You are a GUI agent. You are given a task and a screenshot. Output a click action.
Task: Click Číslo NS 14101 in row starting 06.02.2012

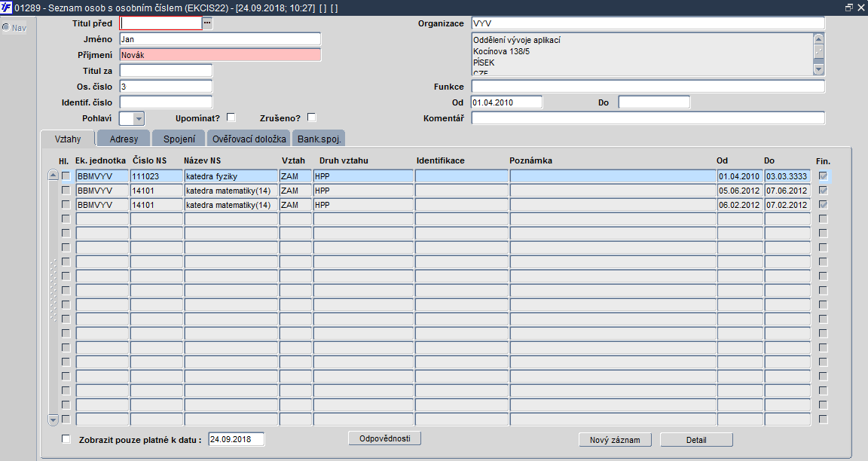tap(157, 205)
